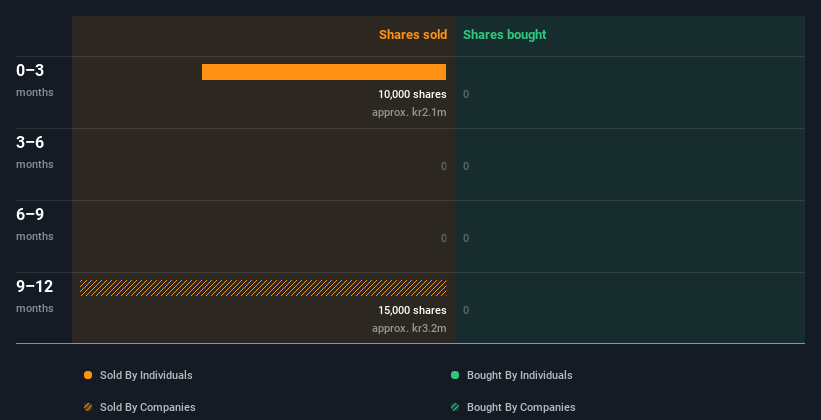Click the hatched Sold By Companies legend icon
821x420 pixels.
[88, 407]
